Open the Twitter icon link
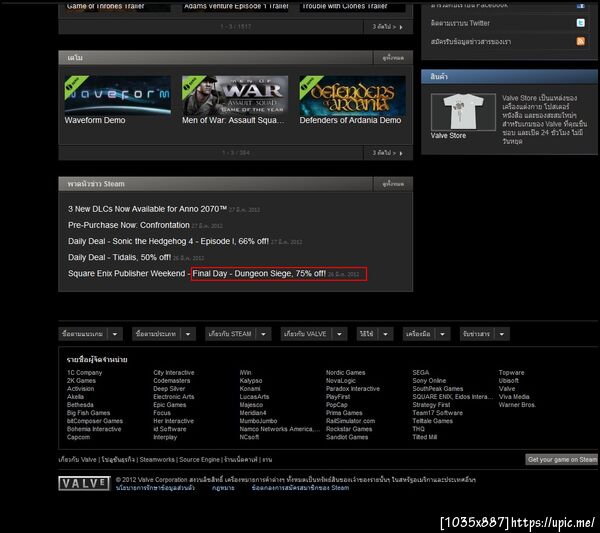 580,23
